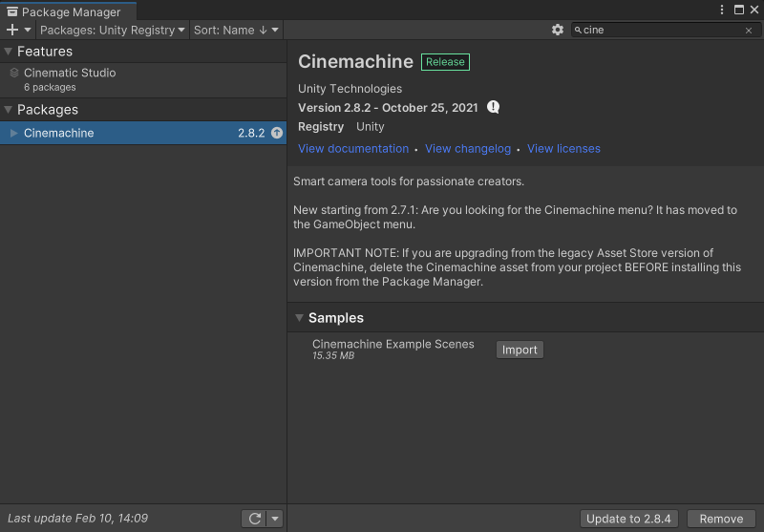Collapse the Features section

coord(9,52)
